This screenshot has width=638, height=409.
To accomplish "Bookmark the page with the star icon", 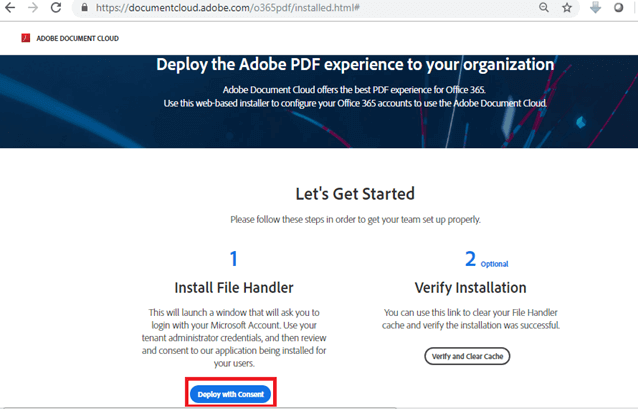I will pos(567,7).
